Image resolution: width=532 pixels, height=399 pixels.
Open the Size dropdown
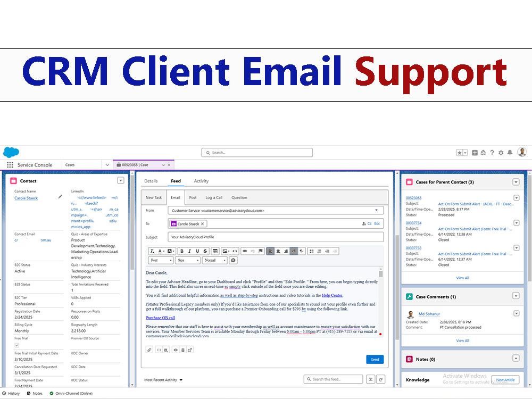pos(188,260)
